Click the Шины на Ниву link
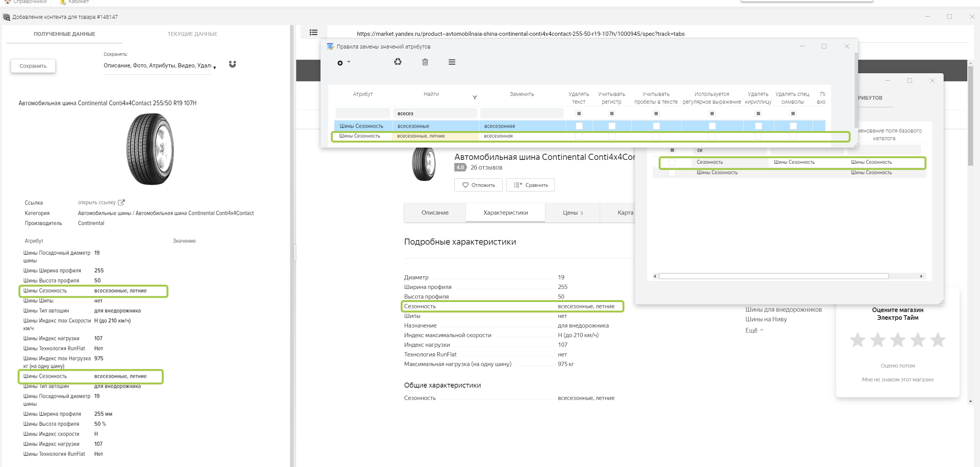 pyautogui.click(x=766, y=319)
